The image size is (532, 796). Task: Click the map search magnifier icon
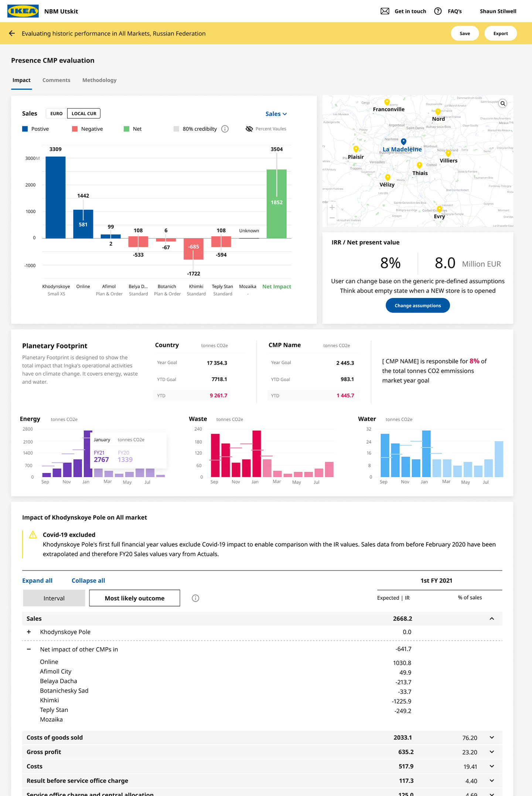tap(503, 103)
